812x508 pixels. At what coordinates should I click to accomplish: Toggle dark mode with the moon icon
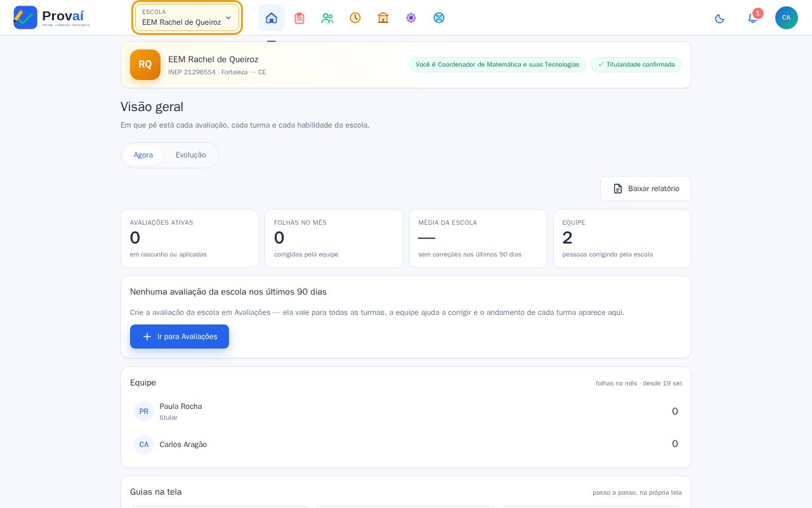[x=719, y=18]
